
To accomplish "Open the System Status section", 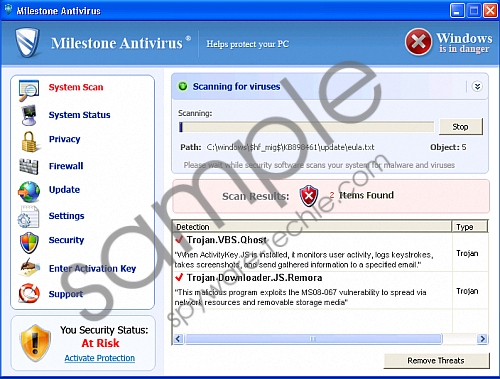I will 79,115.
